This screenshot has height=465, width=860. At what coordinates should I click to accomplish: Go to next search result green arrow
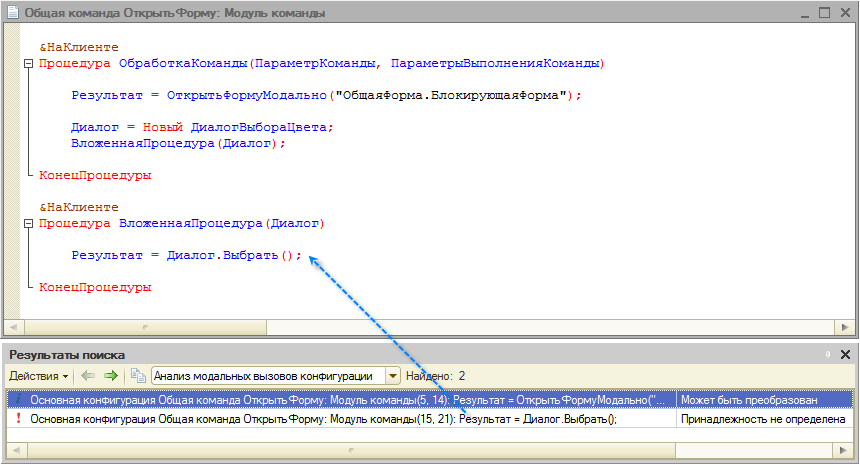(x=110, y=375)
